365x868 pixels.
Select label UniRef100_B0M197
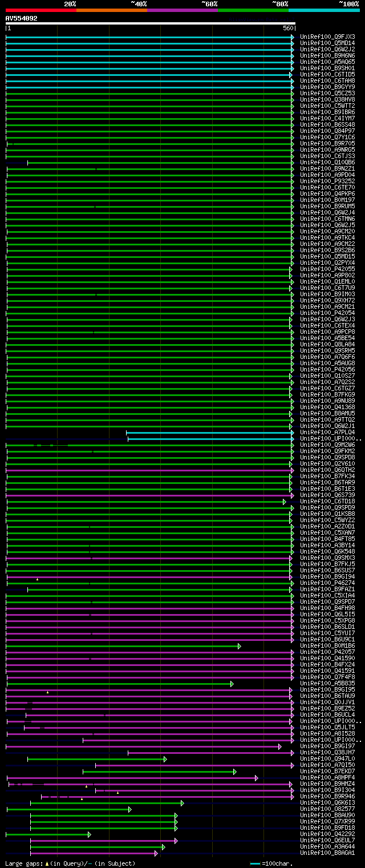(x=327, y=200)
